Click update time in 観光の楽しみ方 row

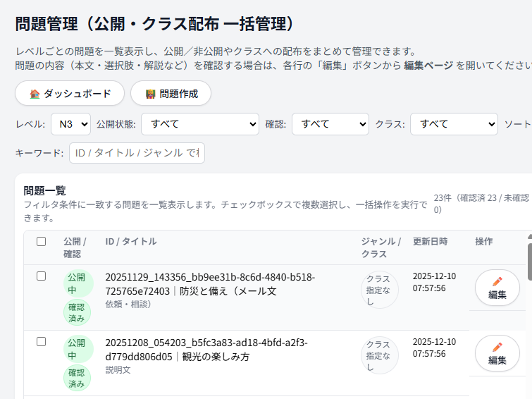(x=434, y=348)
